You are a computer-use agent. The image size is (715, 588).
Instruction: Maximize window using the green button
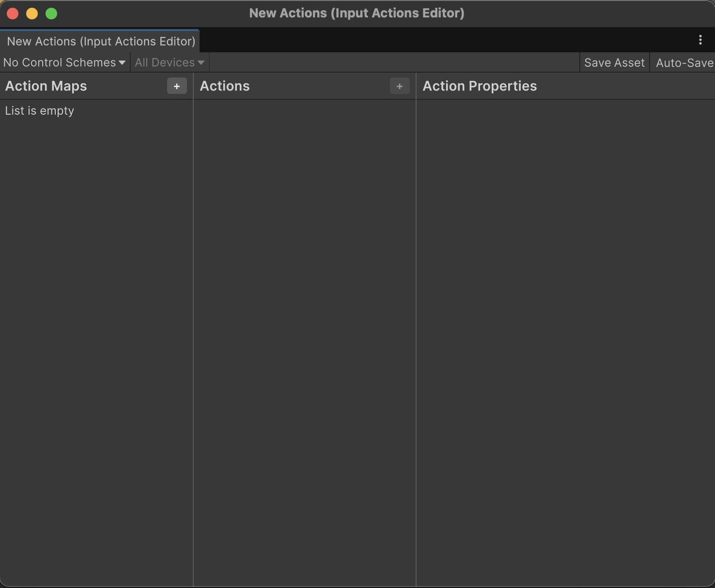[51, 14]
